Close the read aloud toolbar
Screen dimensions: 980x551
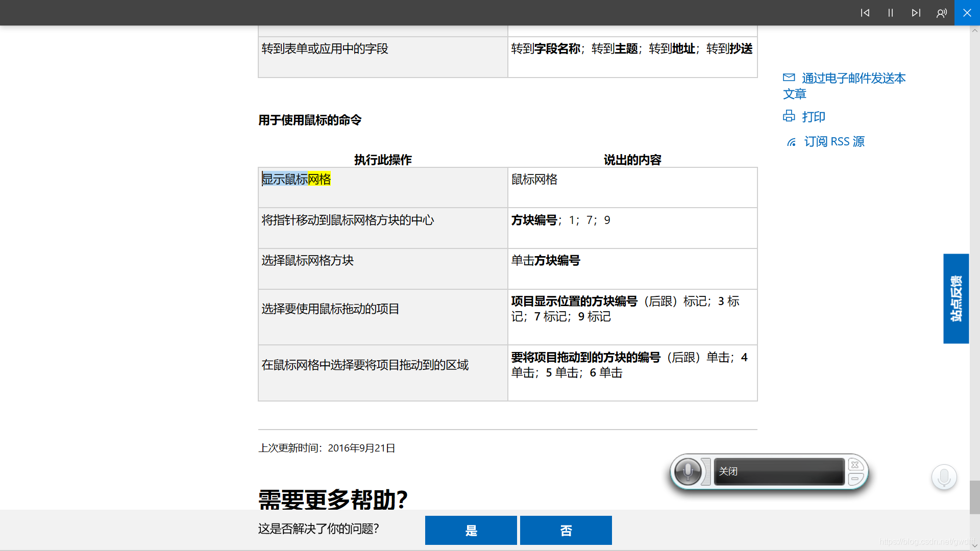(967, 13)
